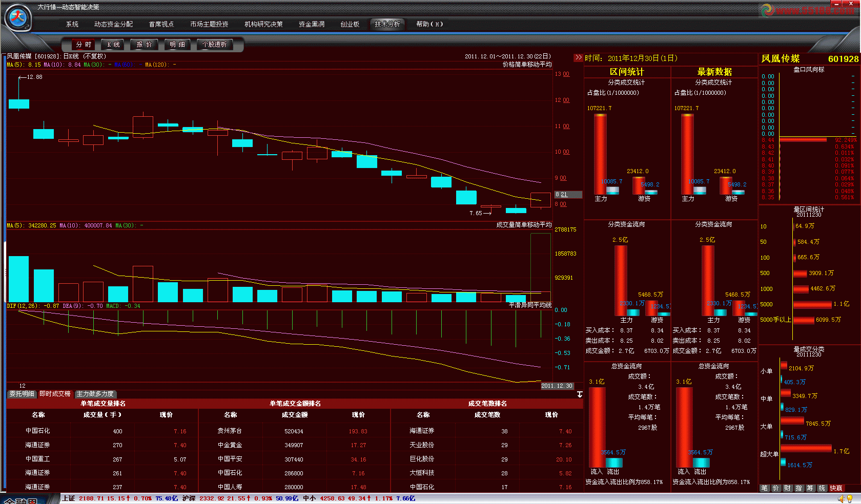Click the 报价 quotes button

pos(144,45)
